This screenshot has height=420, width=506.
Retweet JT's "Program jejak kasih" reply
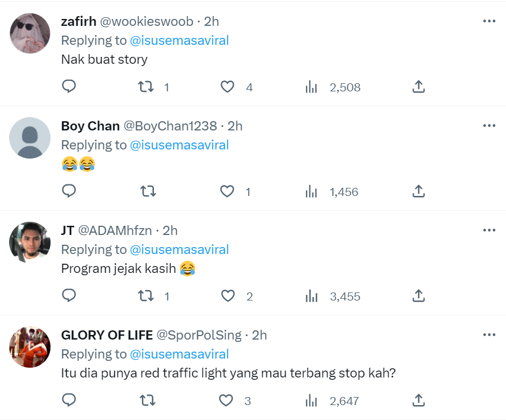point(146,296)
